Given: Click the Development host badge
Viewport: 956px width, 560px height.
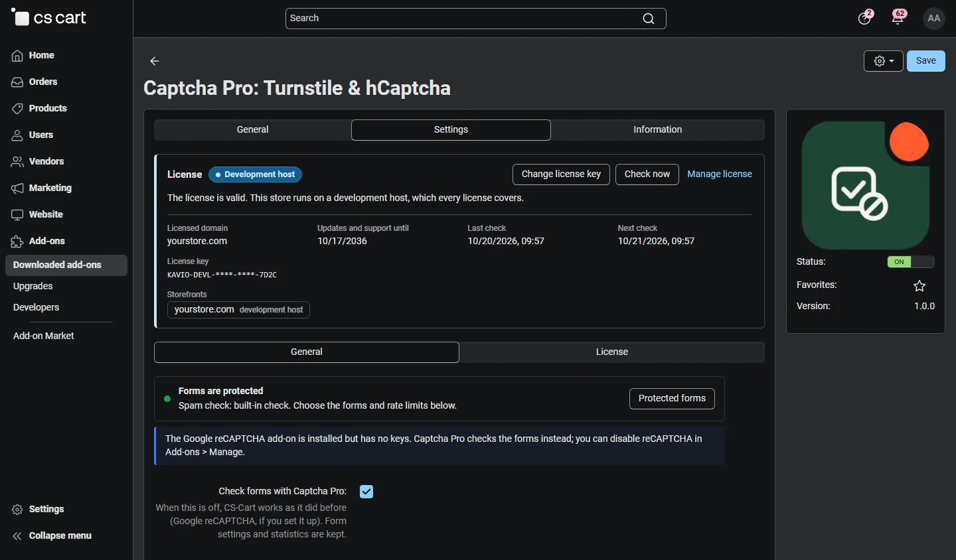Looking at the screenshot, I should click(255, 175).
